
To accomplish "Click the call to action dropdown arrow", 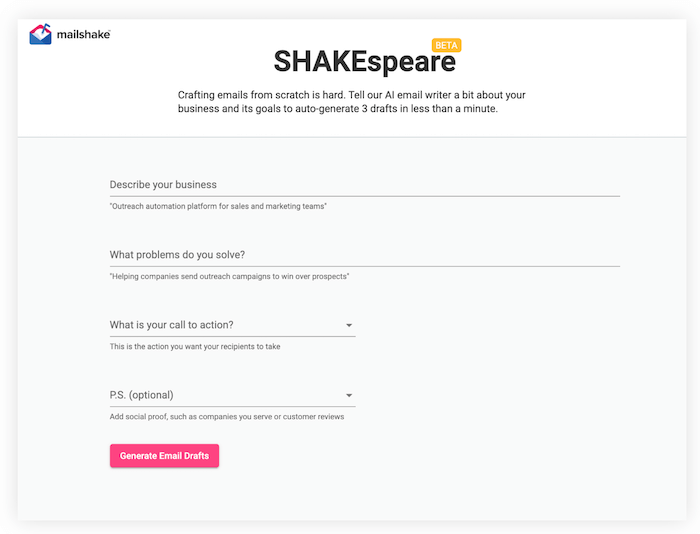I will 349,325.
